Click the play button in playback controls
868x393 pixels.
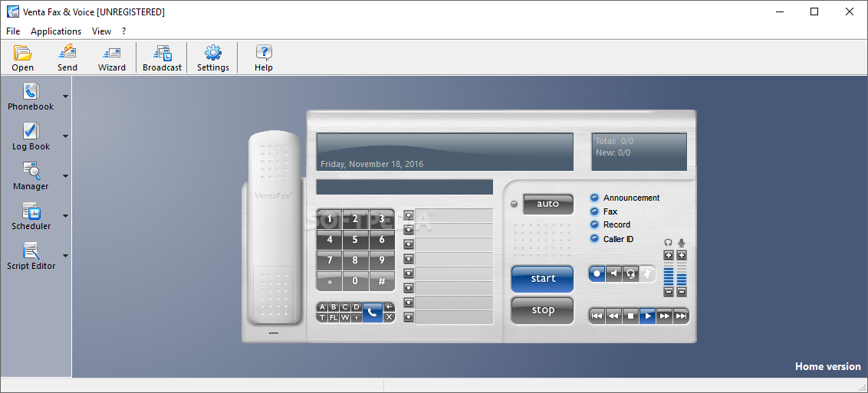click(x=648, y=316)
